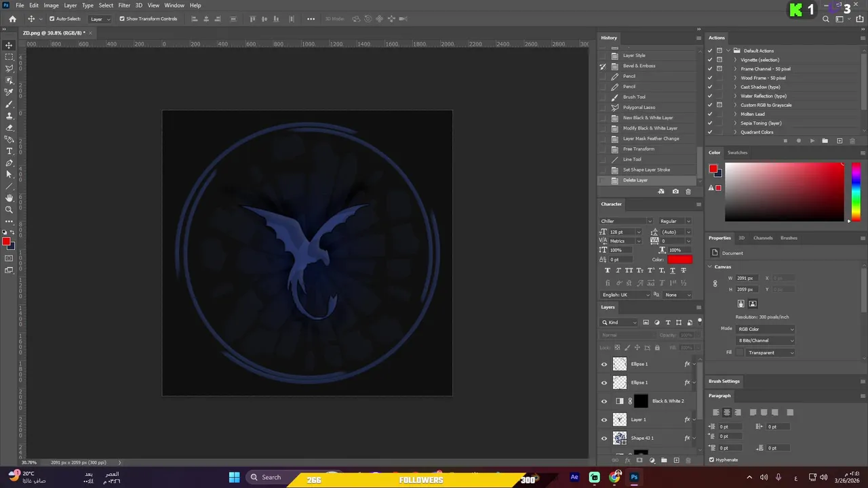
Task: Select the Pen tool
Action: pos(9,163)
